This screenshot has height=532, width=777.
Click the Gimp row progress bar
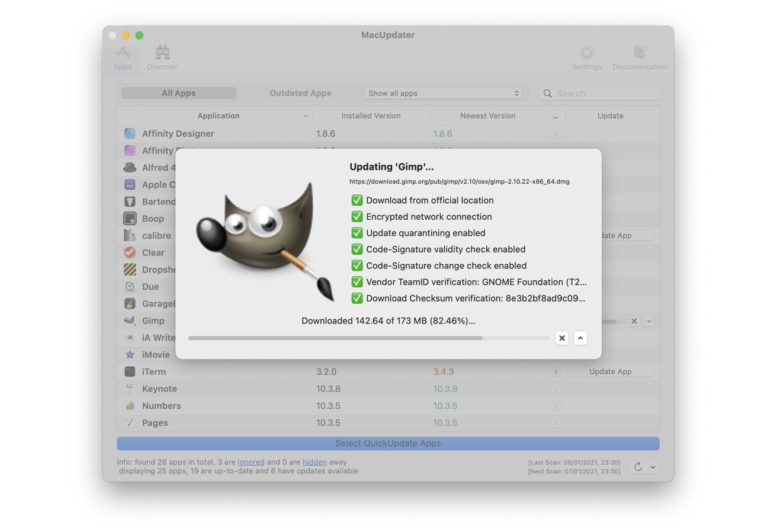(x=613, y=322)
